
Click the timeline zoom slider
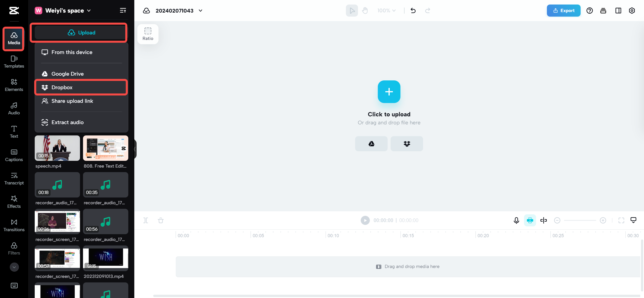pos(580,220)
